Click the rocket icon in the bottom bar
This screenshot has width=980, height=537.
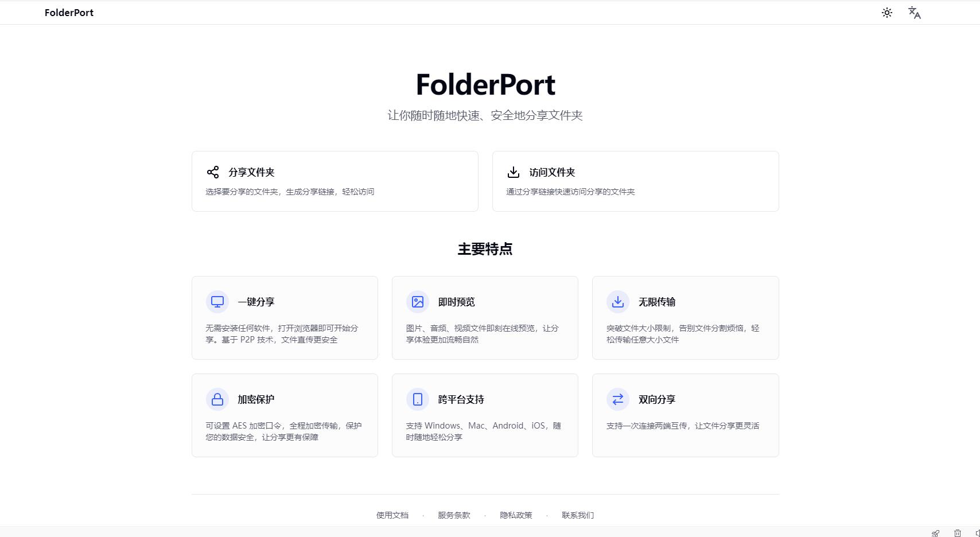[x=935, y=533]
